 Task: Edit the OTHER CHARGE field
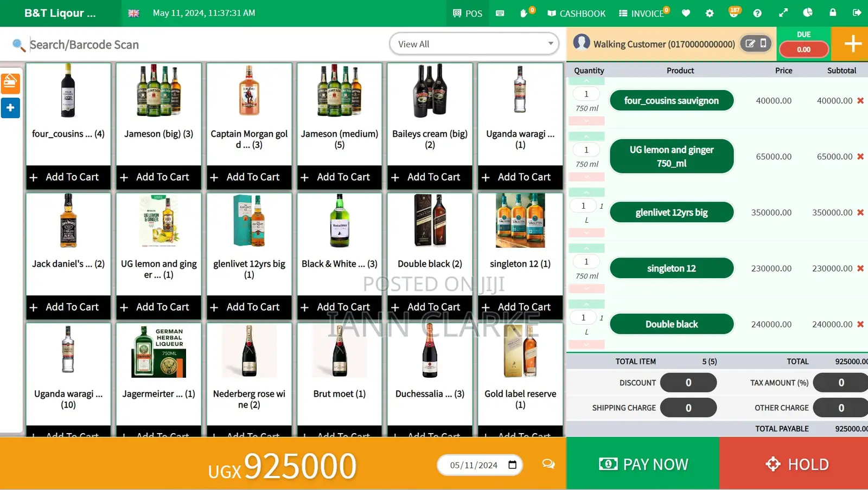841,408
